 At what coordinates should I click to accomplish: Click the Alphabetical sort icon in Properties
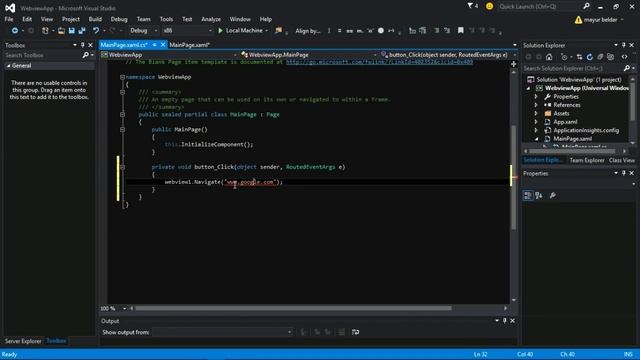[x=539, y=196]
